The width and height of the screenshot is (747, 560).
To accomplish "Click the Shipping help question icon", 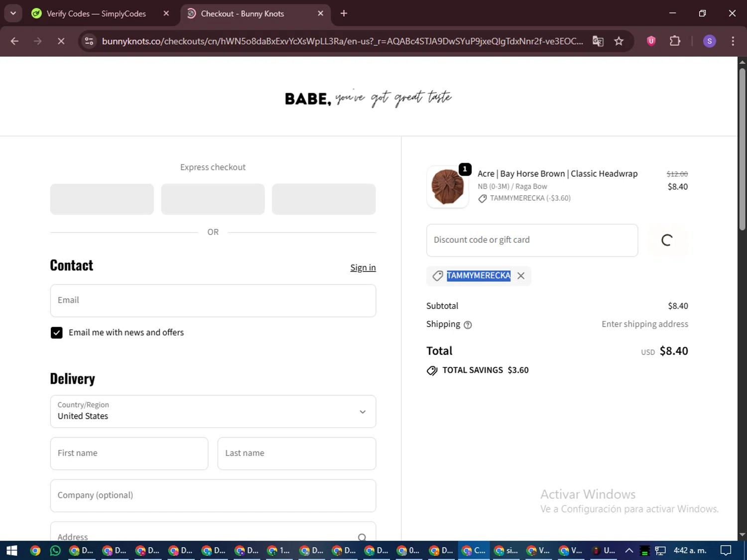I will pyautogui.click(x=468, y=325).
